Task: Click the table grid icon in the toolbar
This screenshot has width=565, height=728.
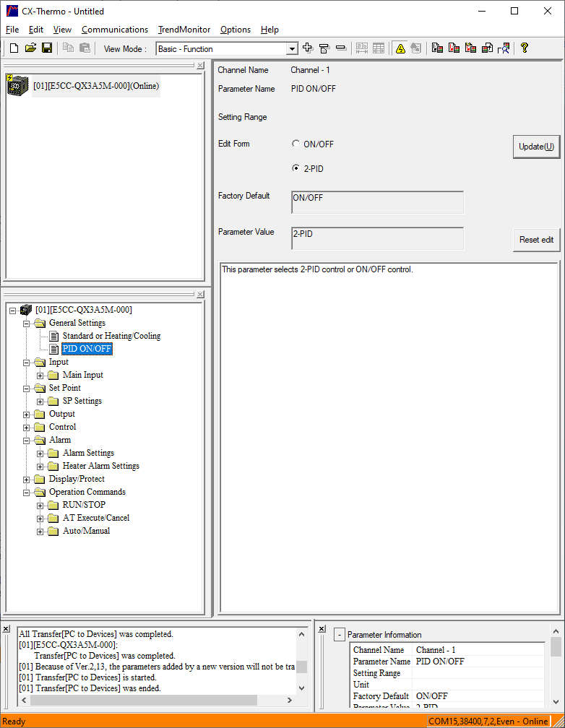Action: click(379, 48)
